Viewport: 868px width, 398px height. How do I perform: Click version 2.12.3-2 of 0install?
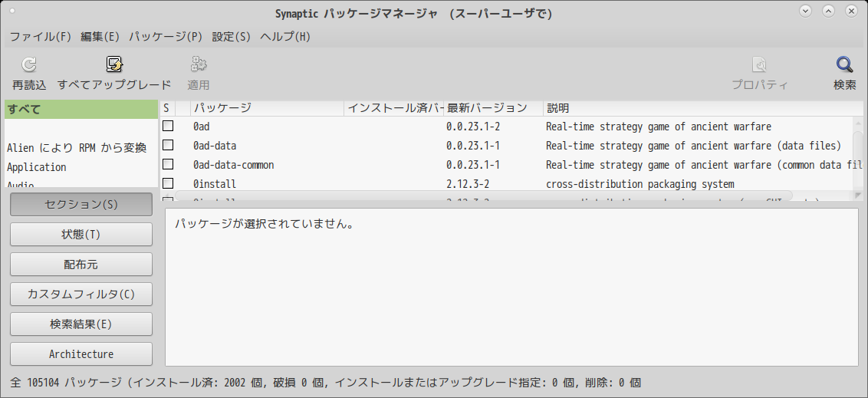click(x=468, y=184)
